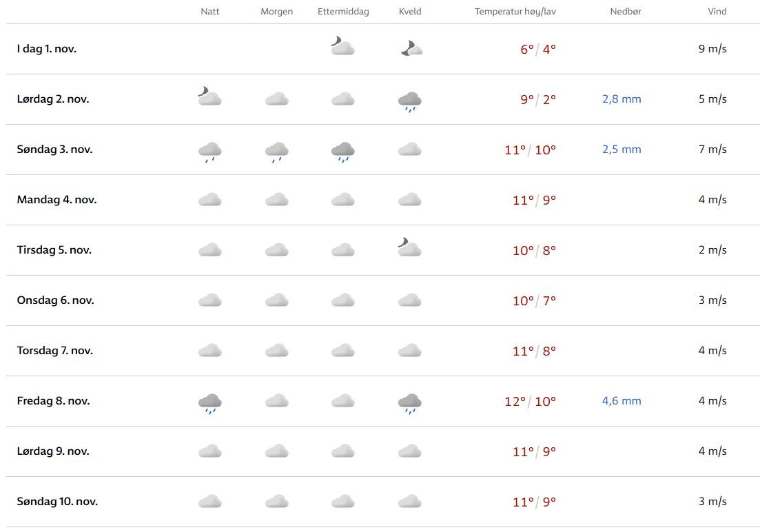Expand the Onsdag 6. nov. row
The image size is (760, 532).
point(54,300)
